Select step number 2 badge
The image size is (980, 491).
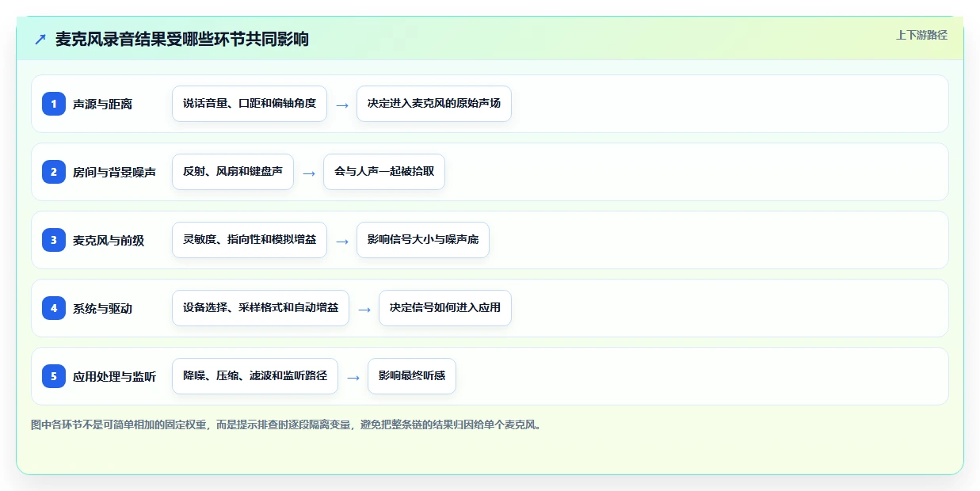click(x=54, y=172)
